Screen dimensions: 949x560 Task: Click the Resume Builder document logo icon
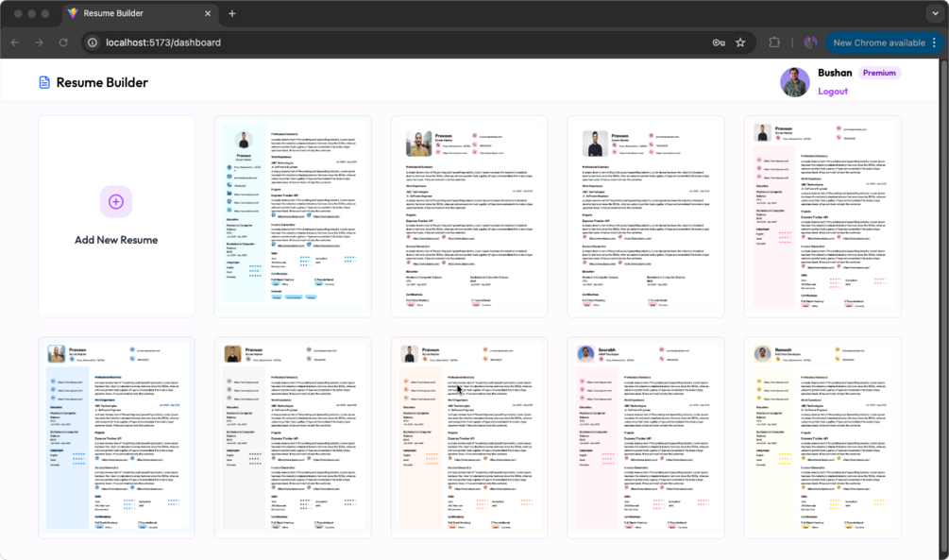coord(44,82)
